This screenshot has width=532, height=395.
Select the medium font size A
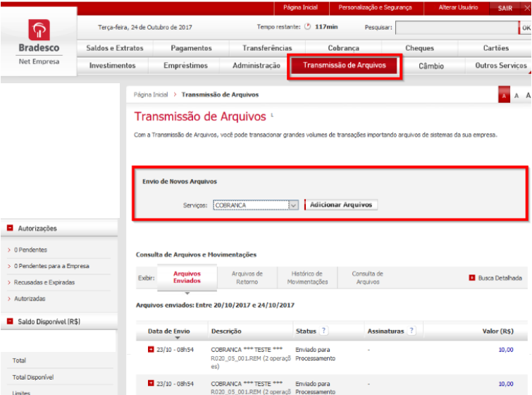tap(516, 96)
